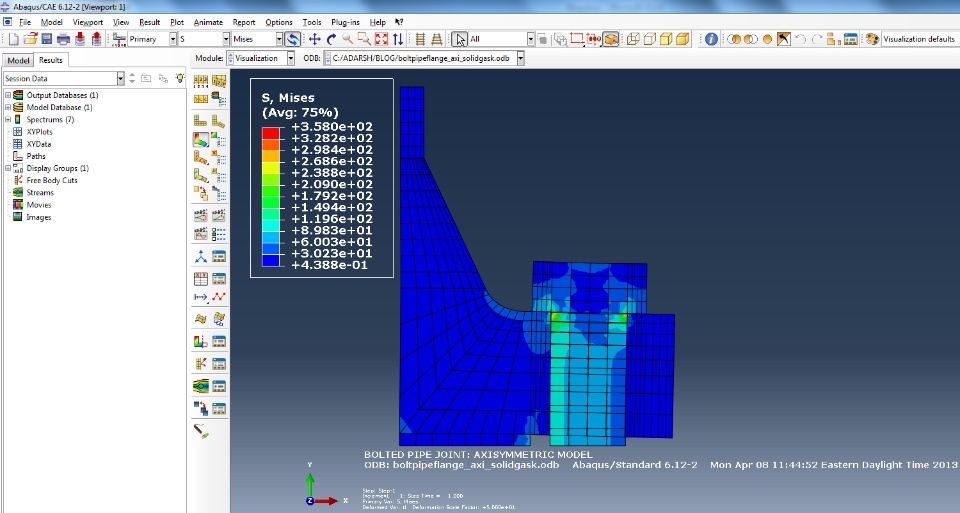960x513 pixels.
Task: Open the Primary variable type dropdown
Action: click(173, 39)
